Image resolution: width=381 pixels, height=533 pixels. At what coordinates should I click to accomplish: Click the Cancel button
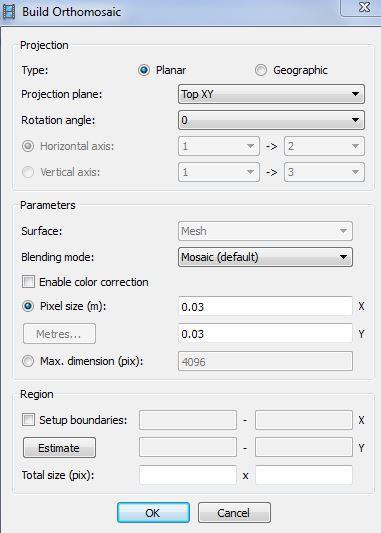coord(234,513)
